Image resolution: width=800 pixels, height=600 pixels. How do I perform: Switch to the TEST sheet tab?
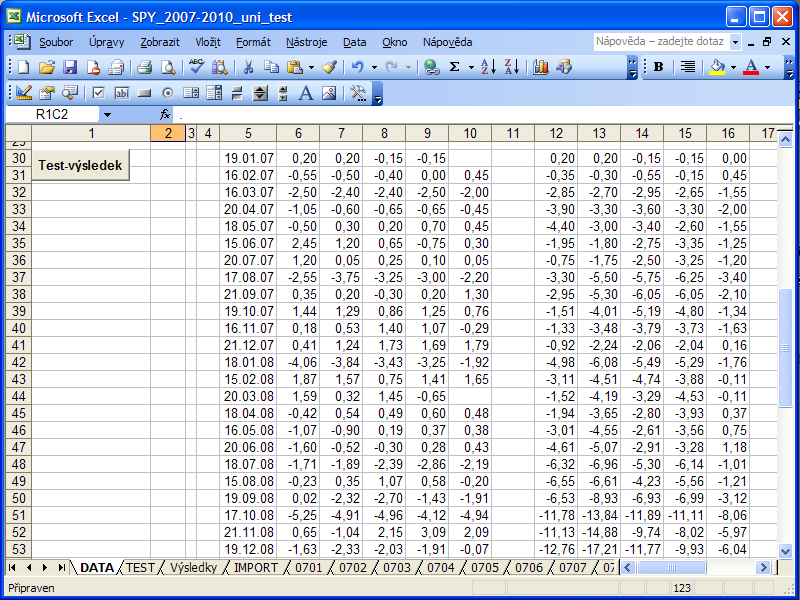tap(140, 568)
